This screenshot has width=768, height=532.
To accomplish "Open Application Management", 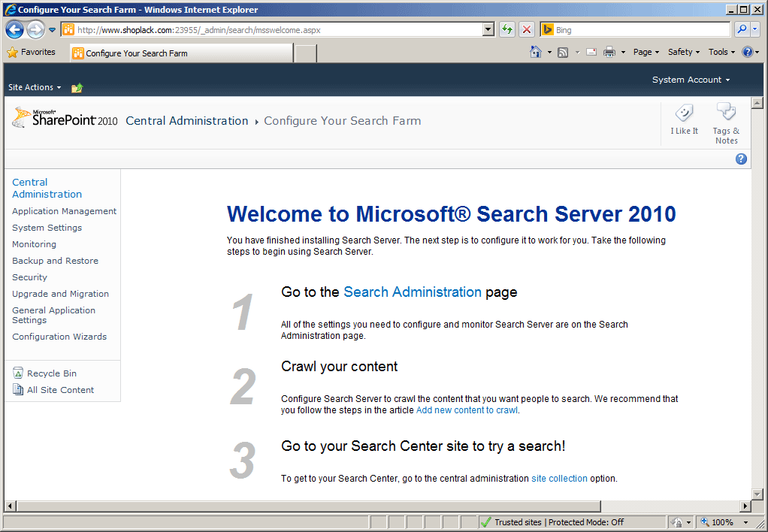I will pos(64,211).
